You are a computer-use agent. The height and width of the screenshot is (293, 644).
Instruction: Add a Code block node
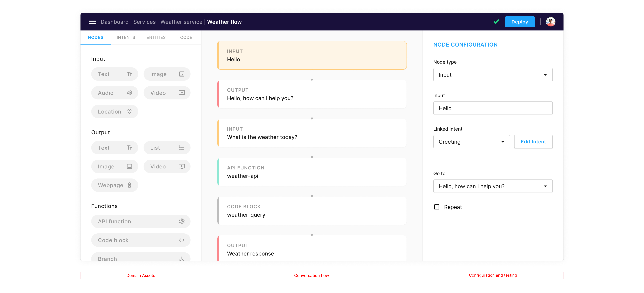point(141,240)
